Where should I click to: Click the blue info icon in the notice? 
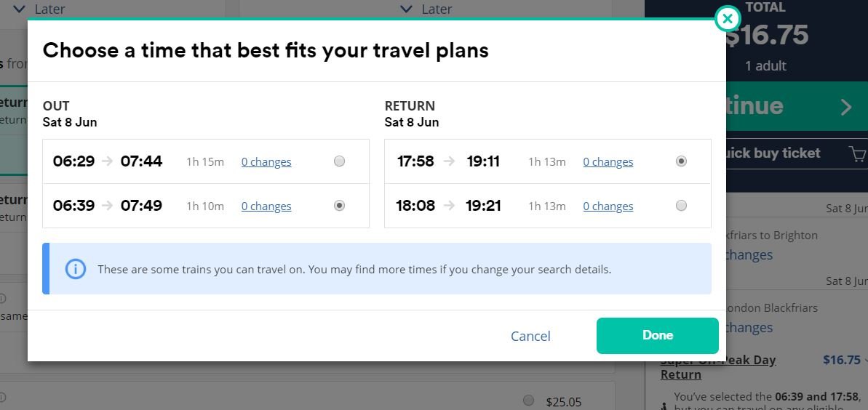point(75,269)
